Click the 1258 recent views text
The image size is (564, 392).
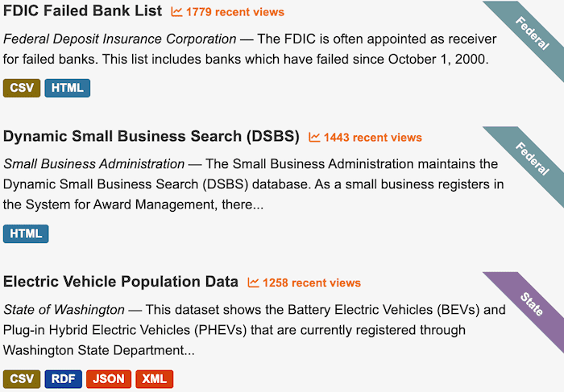311,283
